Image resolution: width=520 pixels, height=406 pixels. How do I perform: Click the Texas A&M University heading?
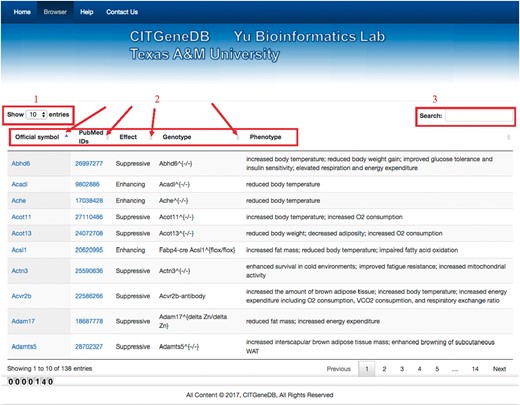[x=204, y=54]
